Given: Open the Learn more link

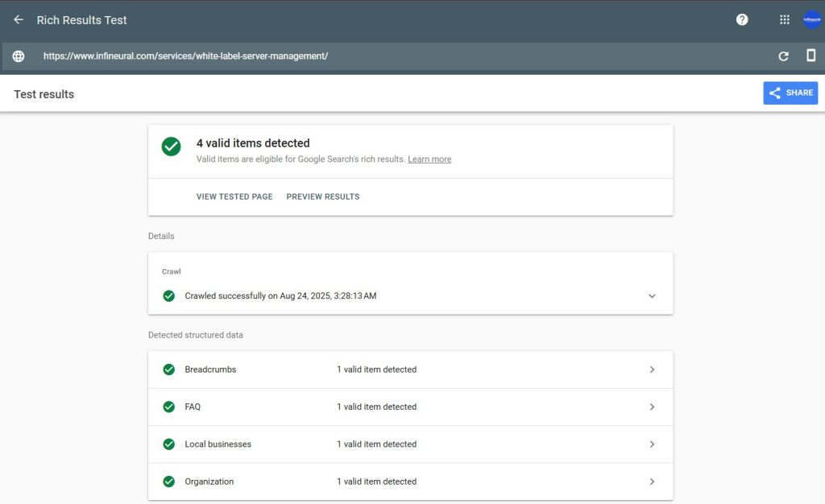Looking at the screenshot, I should coord(429,159).
